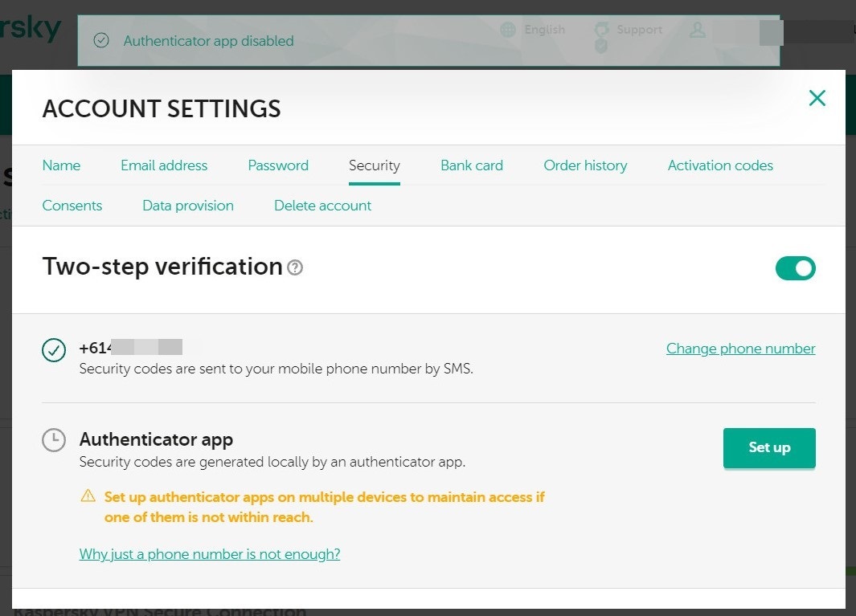This screenshot has height=616, width=856.
Task: Click the green checkmark icon beside phone number
Action: point(54,350)
